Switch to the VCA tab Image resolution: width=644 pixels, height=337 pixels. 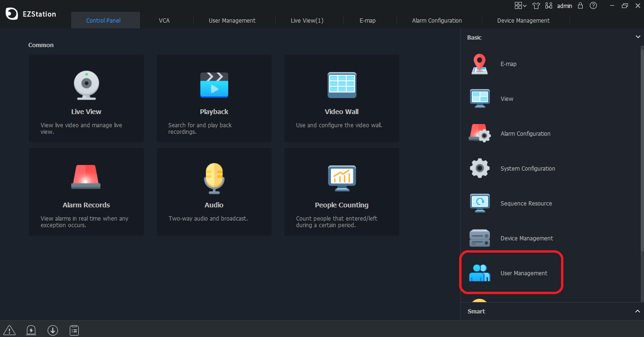pyautogui.click(x=164, y=20)
